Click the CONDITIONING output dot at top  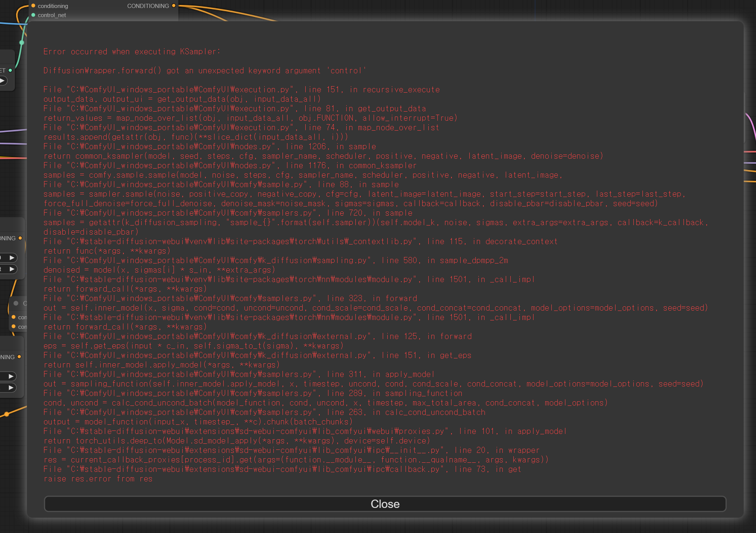[x=174, y=6]
